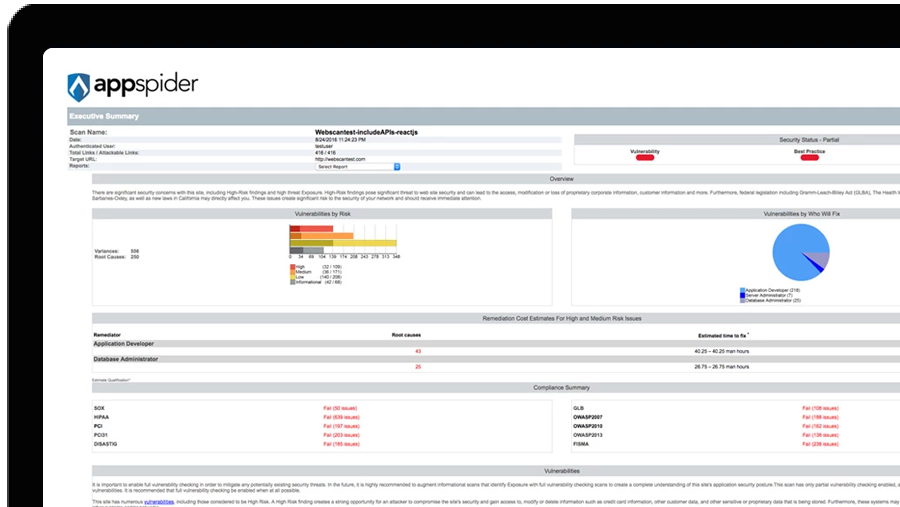Open SOX Fail (50 issues) result
The height and width of the screenshot is (507, 900).
(x=340, y=408)
